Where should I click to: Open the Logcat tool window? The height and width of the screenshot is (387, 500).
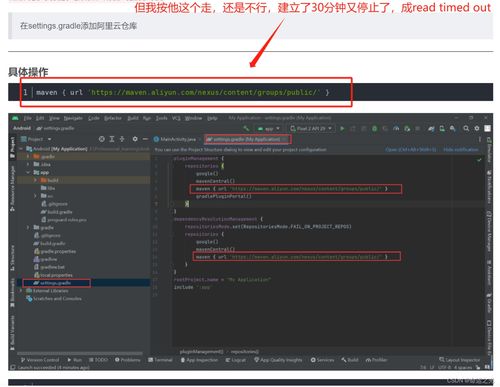[x=235, y=360]
